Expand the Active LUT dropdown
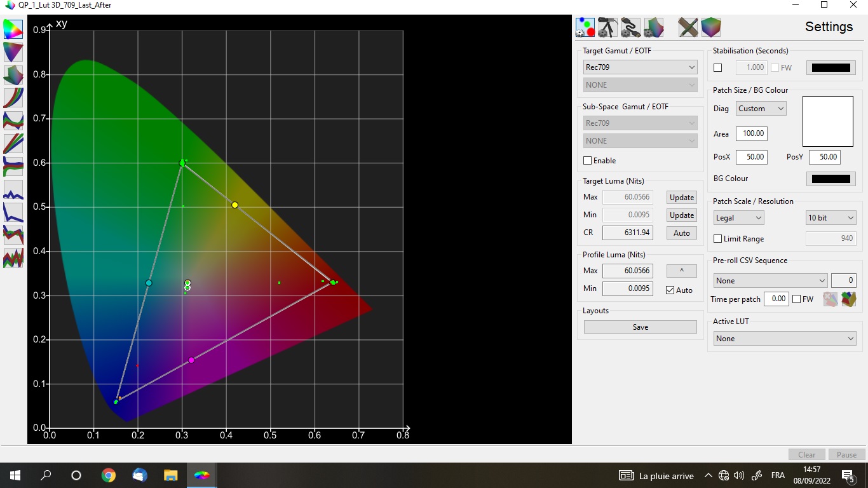Viewport: 868px width, 488px height. pos(785,339)
